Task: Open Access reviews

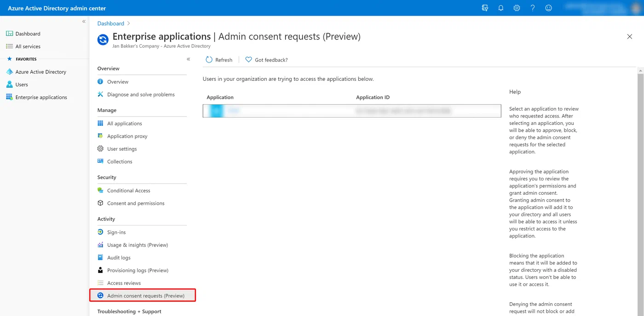Action: coord(124,283)
